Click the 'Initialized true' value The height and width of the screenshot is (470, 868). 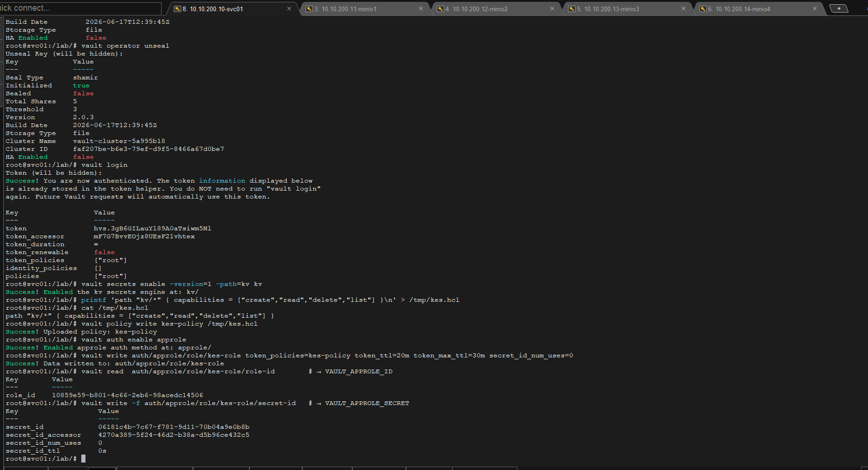tap(81, 85)
